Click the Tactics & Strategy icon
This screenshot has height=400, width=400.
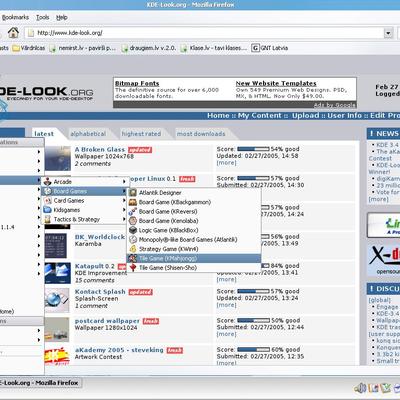pyautogui.click(x=48, y=219)
